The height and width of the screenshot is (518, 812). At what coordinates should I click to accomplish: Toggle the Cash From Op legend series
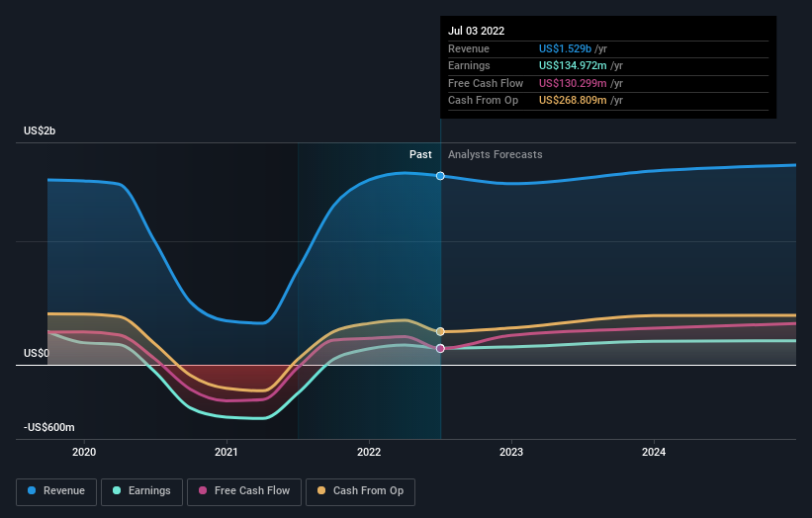(360, 491)
